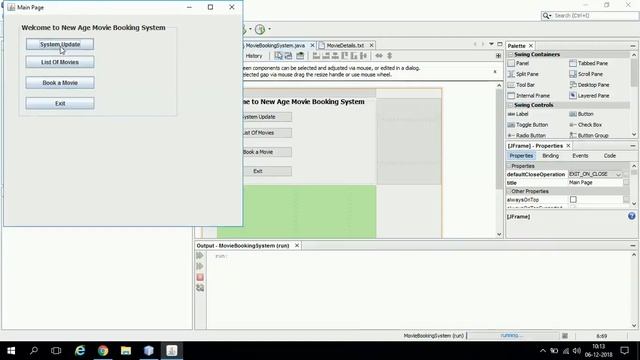Click the align top in row icon

(345, 56)
